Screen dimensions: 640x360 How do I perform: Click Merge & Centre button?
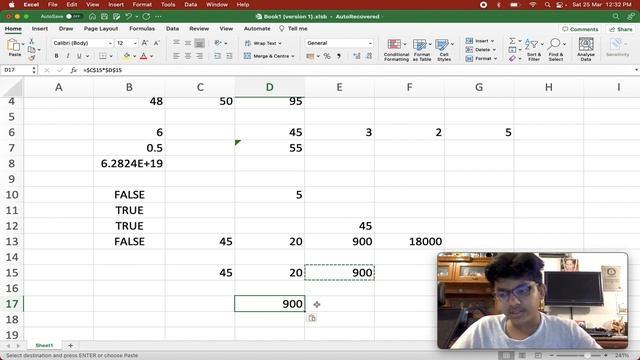coord(269,56)
